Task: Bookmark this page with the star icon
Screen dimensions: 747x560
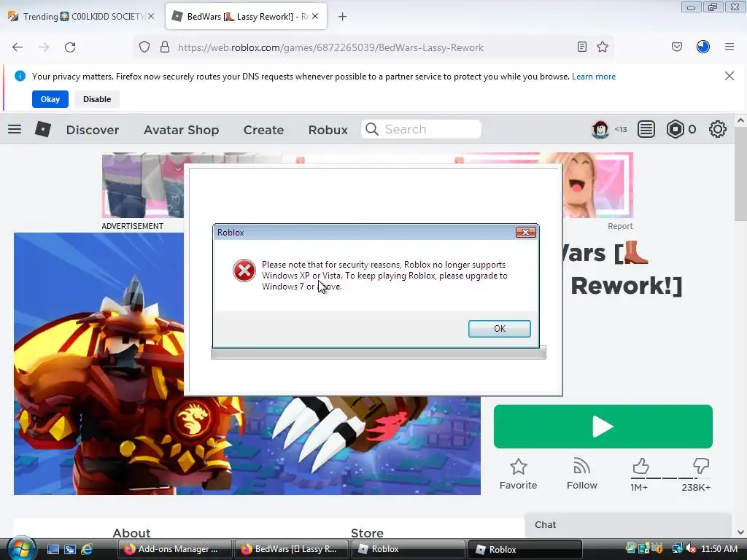Action: tap(603, 47)
